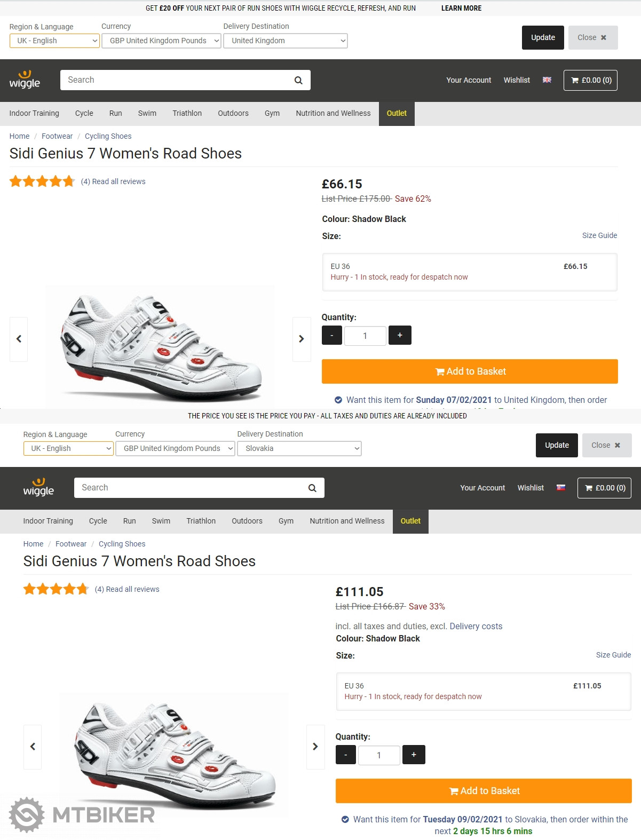The image size is (641, 840).
Task: Decrease quantity with minus button on £111.05 listing
Action: point(345,755)
